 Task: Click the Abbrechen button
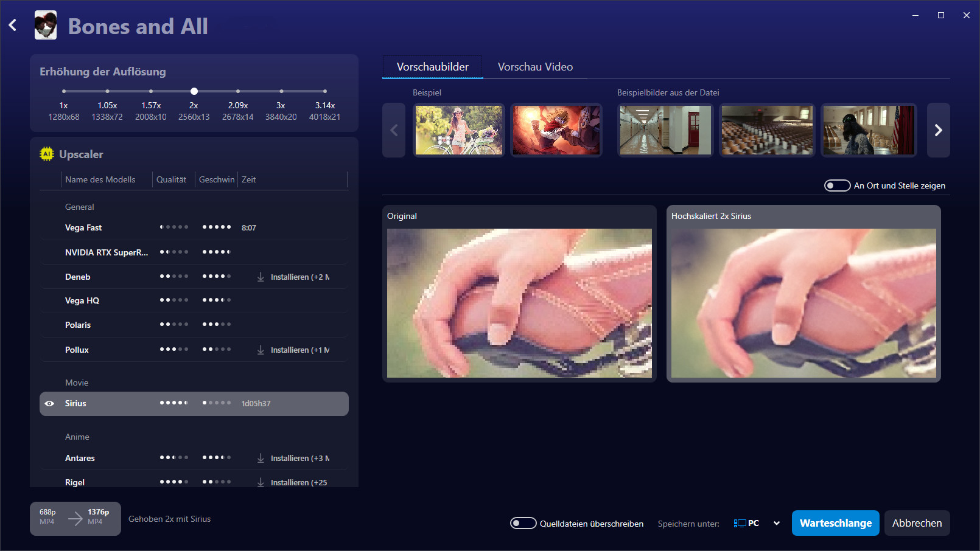click(x=917, y=523)
